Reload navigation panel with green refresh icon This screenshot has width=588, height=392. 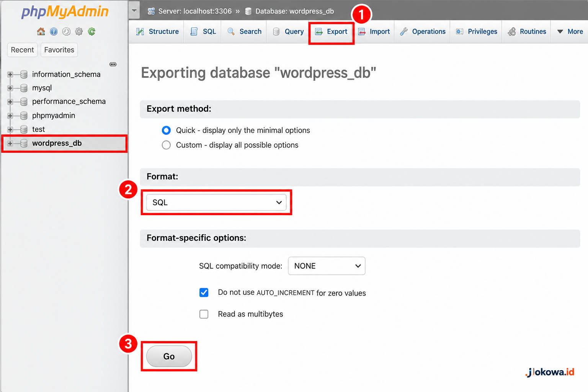(91, 31)
